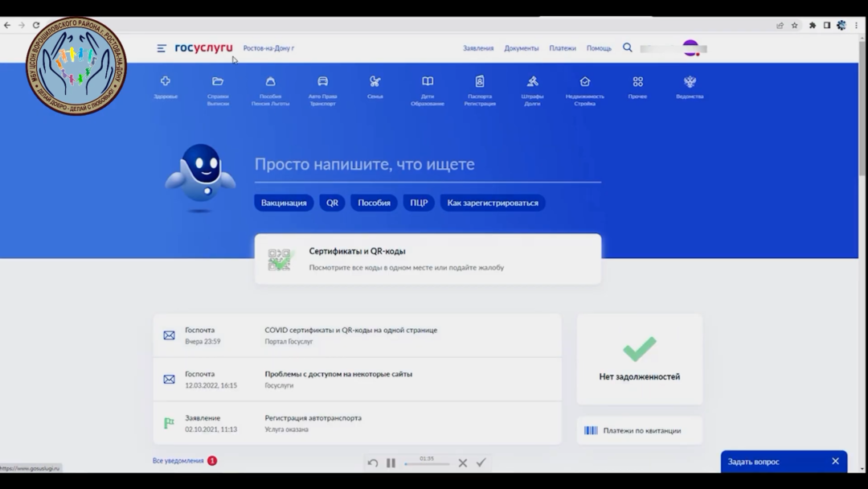
Task: Open Регистрация автотранспорта application entry
Action: pyautogui.click(x=357, y=423)
